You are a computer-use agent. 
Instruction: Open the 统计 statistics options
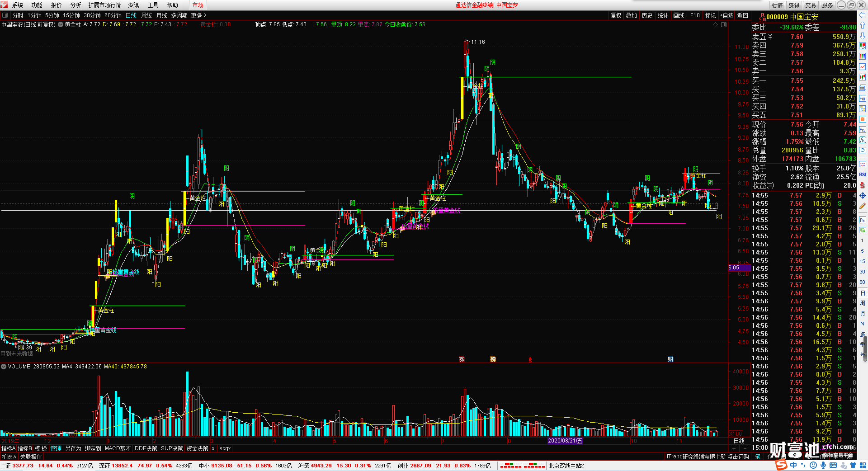[x=663, y=15]
